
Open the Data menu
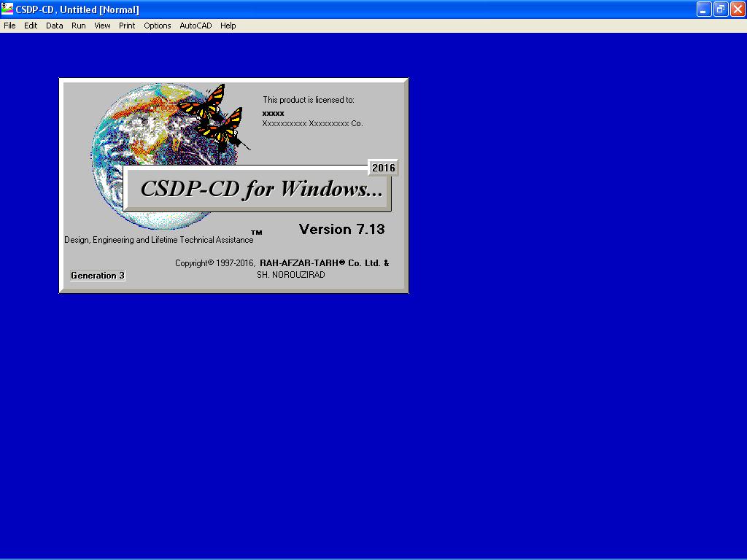point(54,26)
